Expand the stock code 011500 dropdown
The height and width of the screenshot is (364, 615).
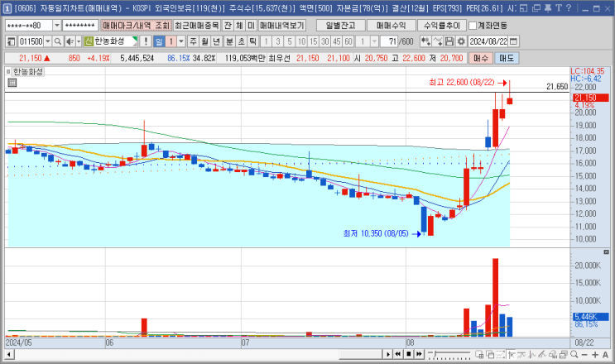(48, 41)
